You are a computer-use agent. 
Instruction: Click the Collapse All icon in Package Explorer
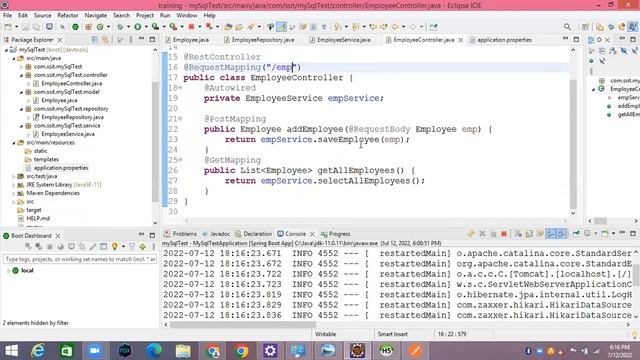click(x=95, y=40)
